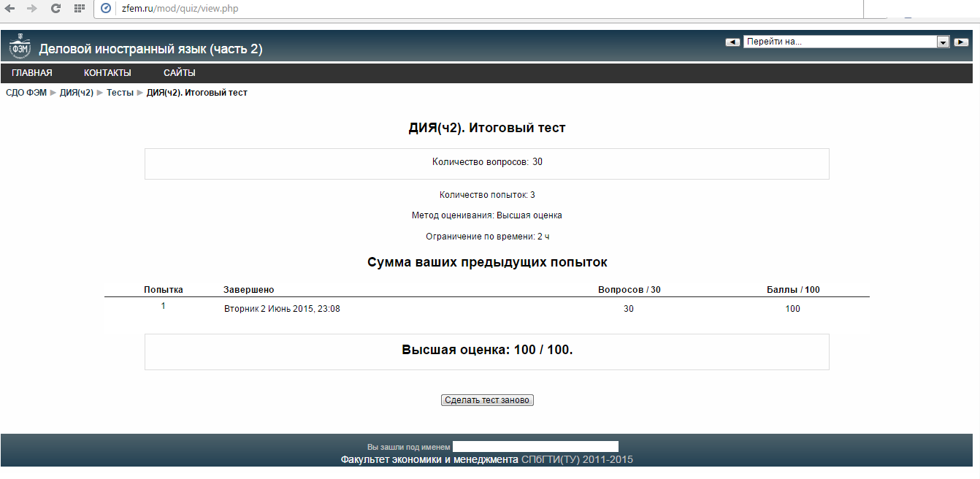Click the 'Попытка' column header

[164, 290]
